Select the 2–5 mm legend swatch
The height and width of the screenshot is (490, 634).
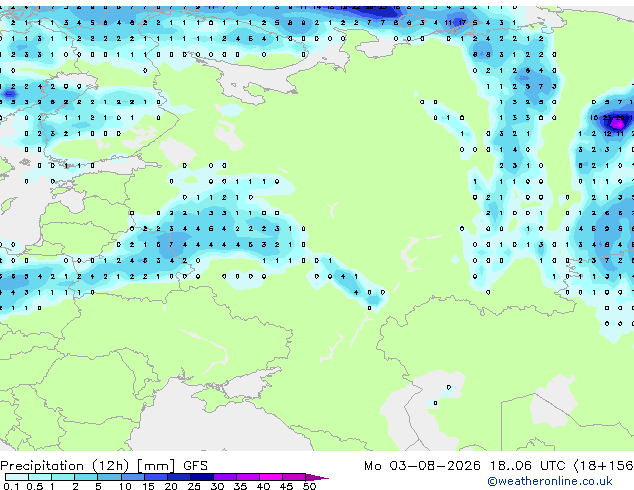click(x=86, y=477)
